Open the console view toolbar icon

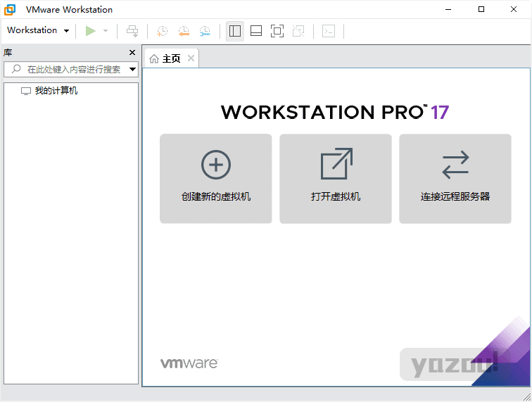pyautogui.click(x=329, y=31)
